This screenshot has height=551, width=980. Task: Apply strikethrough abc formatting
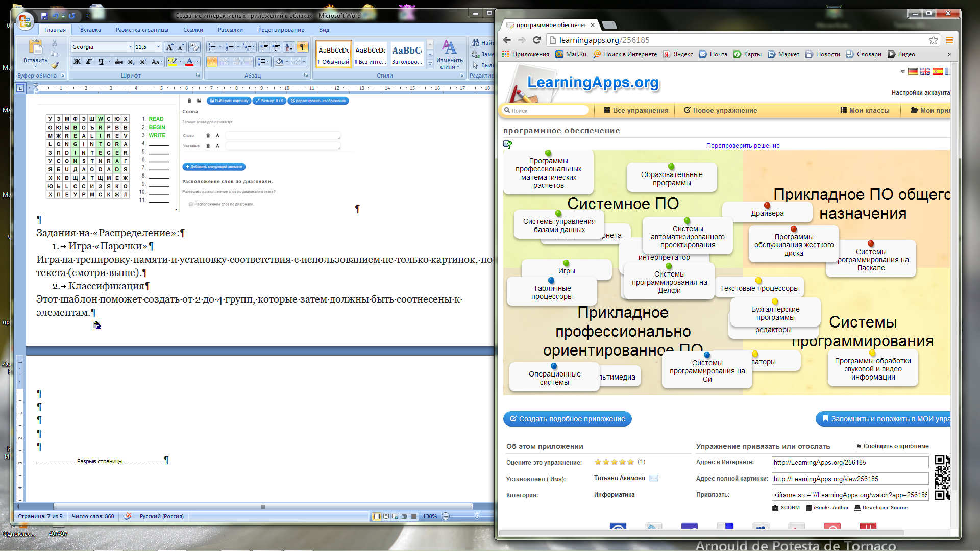pos(119,62)
